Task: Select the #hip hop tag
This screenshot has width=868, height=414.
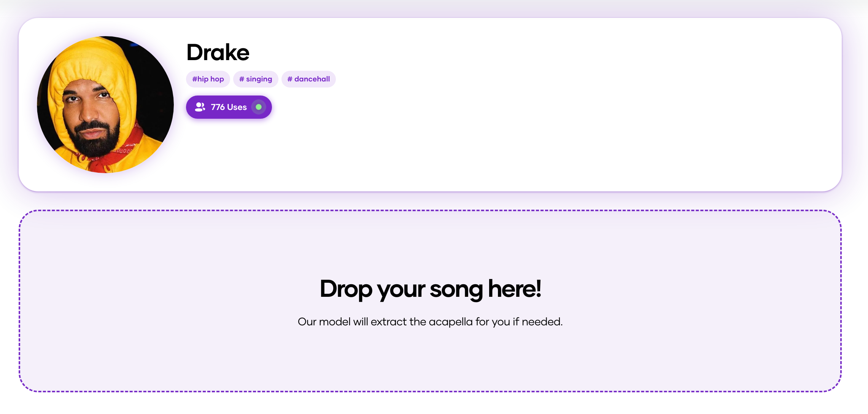Action: [x=208, y=79]
